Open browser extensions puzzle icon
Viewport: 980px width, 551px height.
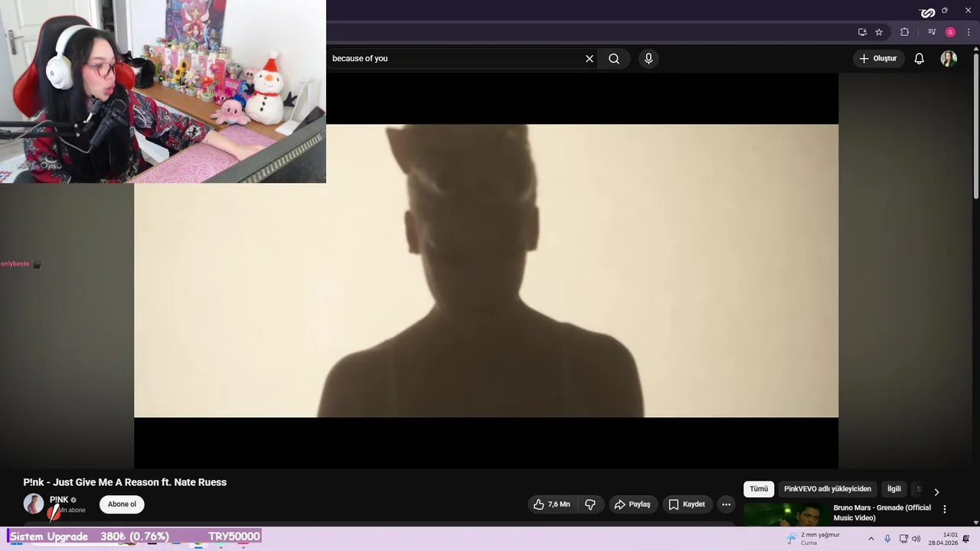point(904,32)
